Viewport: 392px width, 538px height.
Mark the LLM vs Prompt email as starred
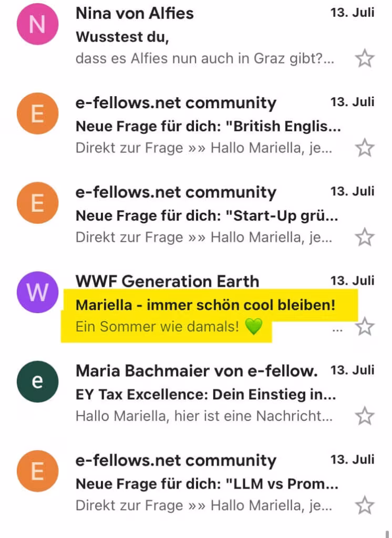(x=364, y=505)
